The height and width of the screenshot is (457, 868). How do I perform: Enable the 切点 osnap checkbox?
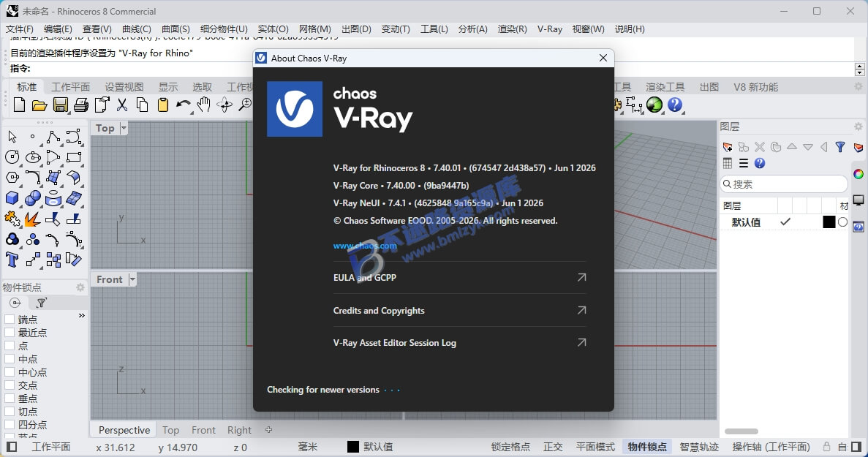10,412
